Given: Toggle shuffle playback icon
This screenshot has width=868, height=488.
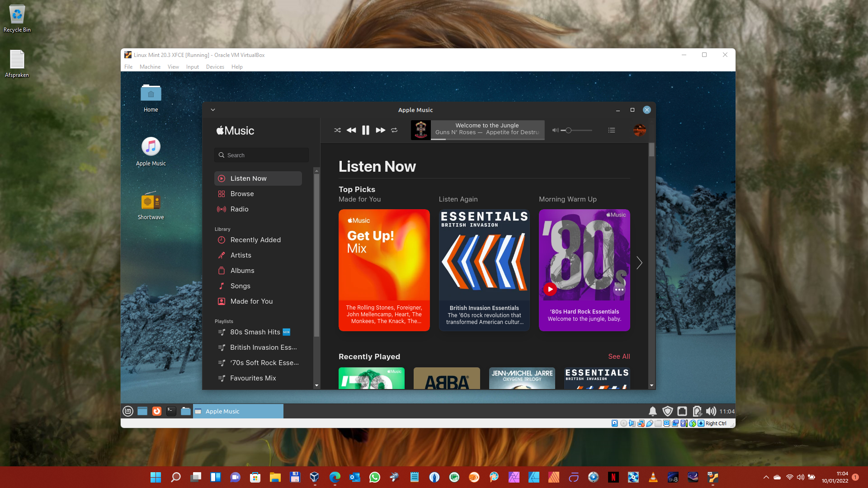Looking at the screenshot, I should [337, 130].
